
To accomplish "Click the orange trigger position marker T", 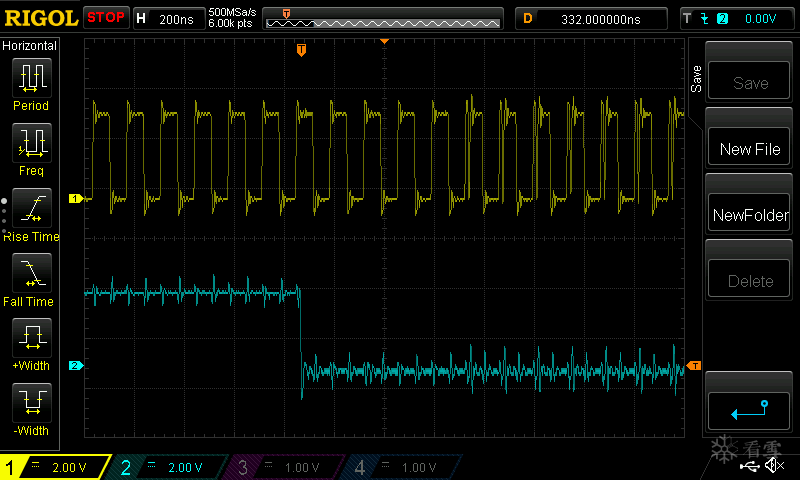I will pyautogui.click(x=302, y=50).
